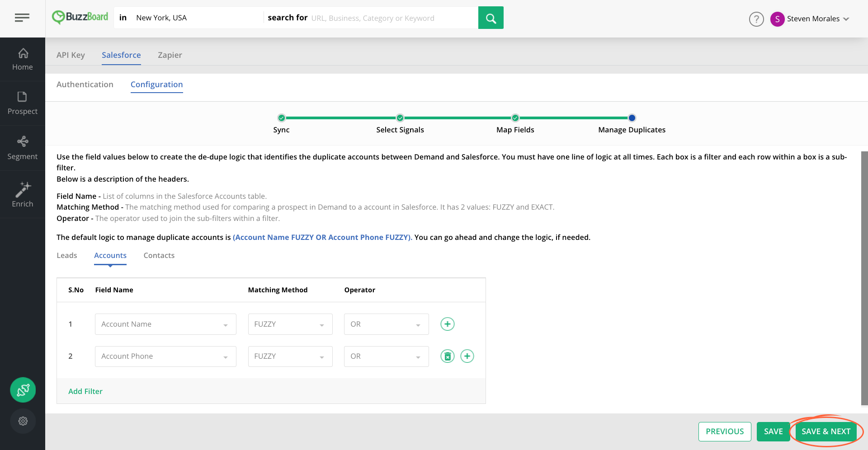
Task: Open matching method dropdown in row 1
Action: [290, 324]
